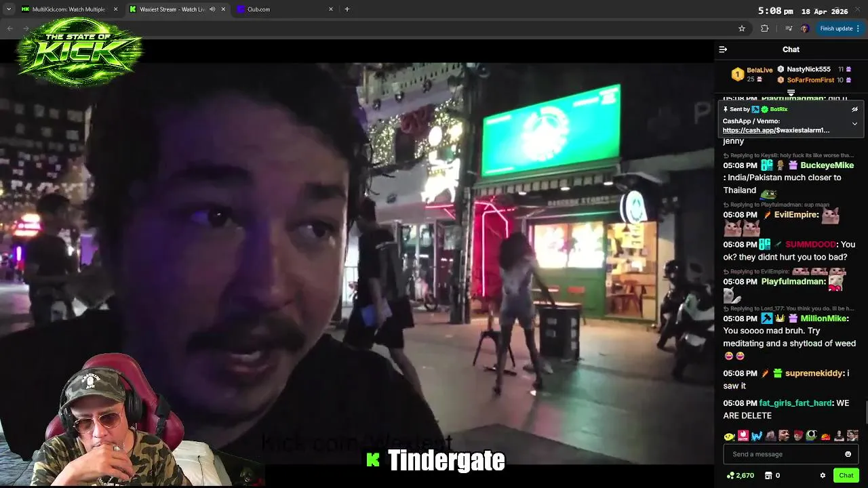Click the State of Kick logo

pyautogui.click(x=80, y=53)
